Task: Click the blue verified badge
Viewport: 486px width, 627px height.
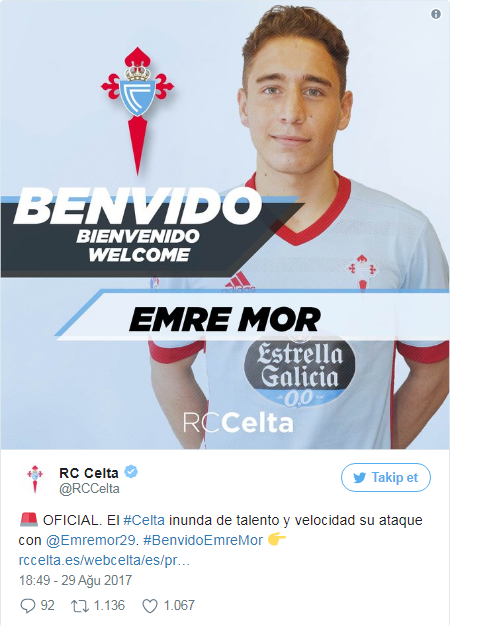Action: click(x=131, y=472)
